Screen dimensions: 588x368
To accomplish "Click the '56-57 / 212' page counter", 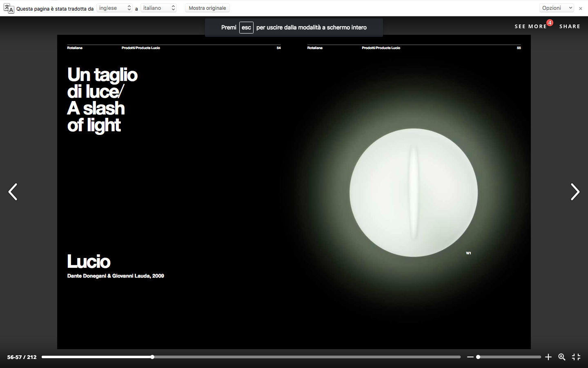I will coord(22,357).
